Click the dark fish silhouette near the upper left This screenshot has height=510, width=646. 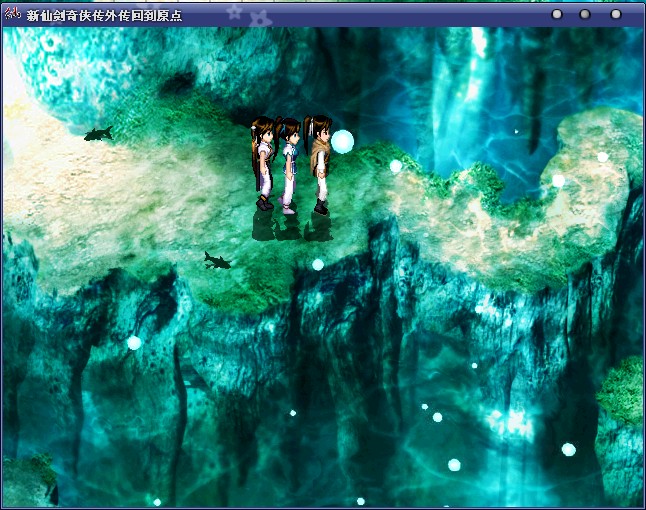pyautogui.click(x=99, y=134)
